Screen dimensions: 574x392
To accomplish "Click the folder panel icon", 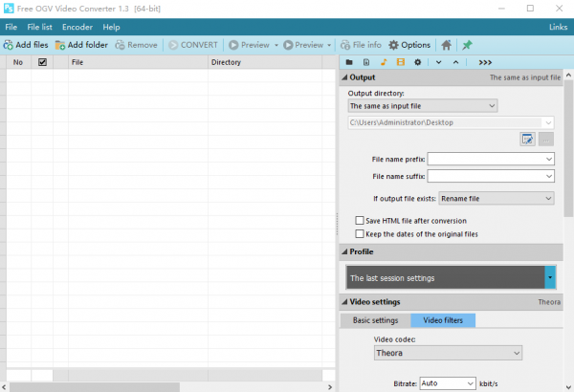I will point(349,62).
